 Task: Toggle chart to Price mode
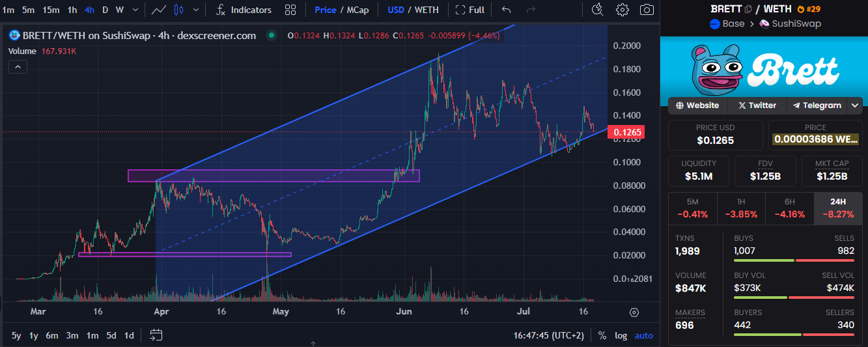coord(325,10)
